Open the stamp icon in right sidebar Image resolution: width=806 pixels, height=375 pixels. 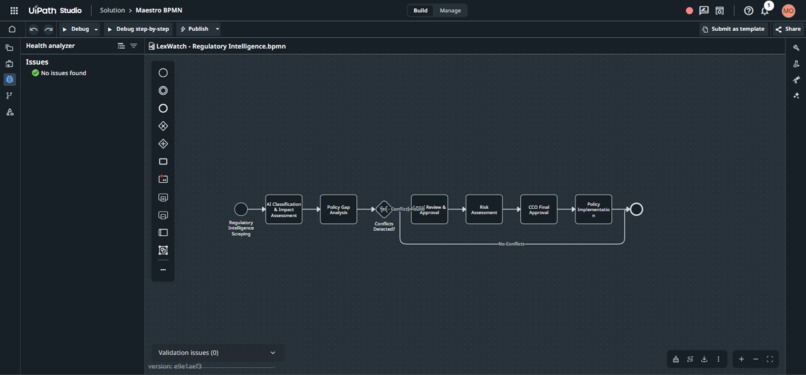[x=796, y=64]
